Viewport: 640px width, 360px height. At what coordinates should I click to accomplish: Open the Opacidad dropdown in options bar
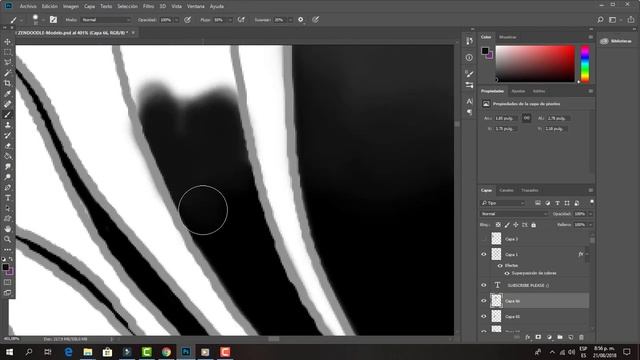click(176, 20)
